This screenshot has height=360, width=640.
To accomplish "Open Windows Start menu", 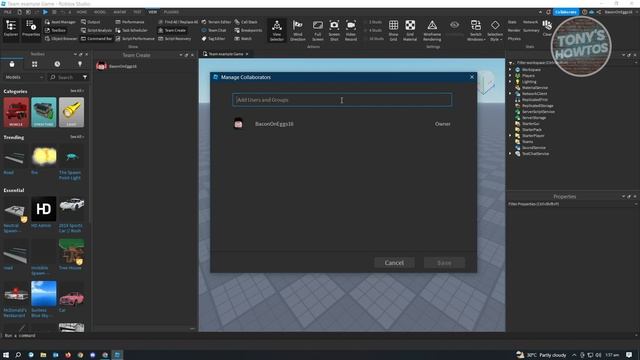I will 6,355.
